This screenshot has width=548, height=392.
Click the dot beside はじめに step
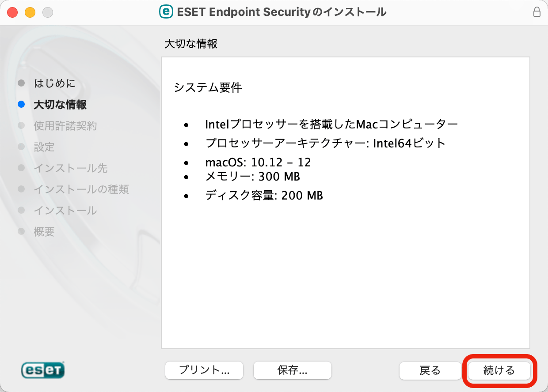pyautogui.click(x=22, y=83)
